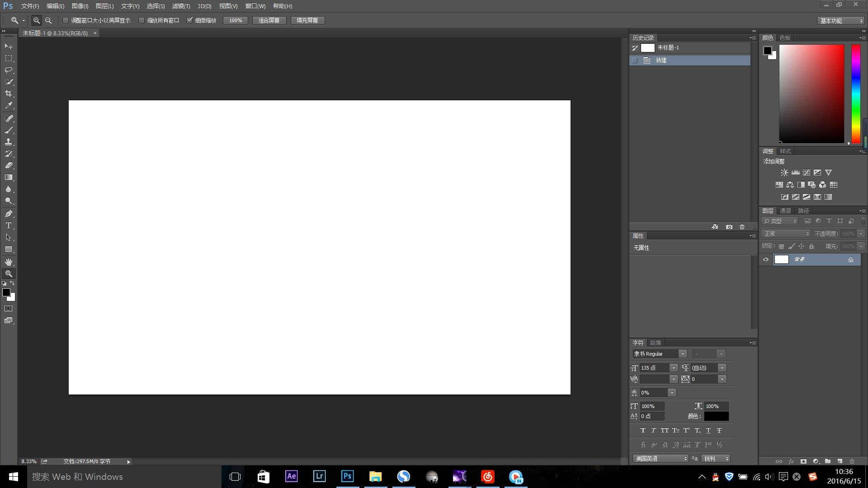The image size is (868, 488).
Task: Enable zoom all windows checkbox
Action: pos(142,20)
